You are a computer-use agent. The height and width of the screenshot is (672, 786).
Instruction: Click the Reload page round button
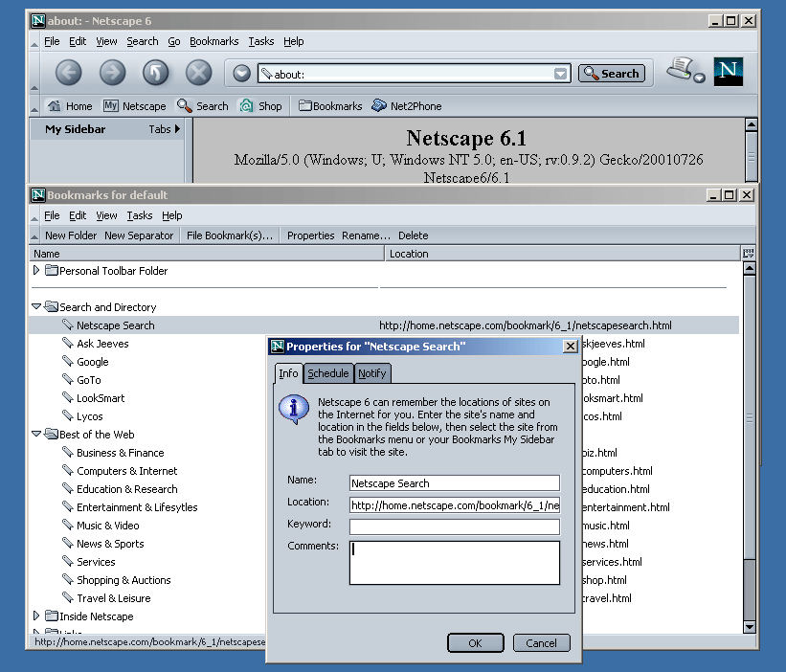(155, 73)
